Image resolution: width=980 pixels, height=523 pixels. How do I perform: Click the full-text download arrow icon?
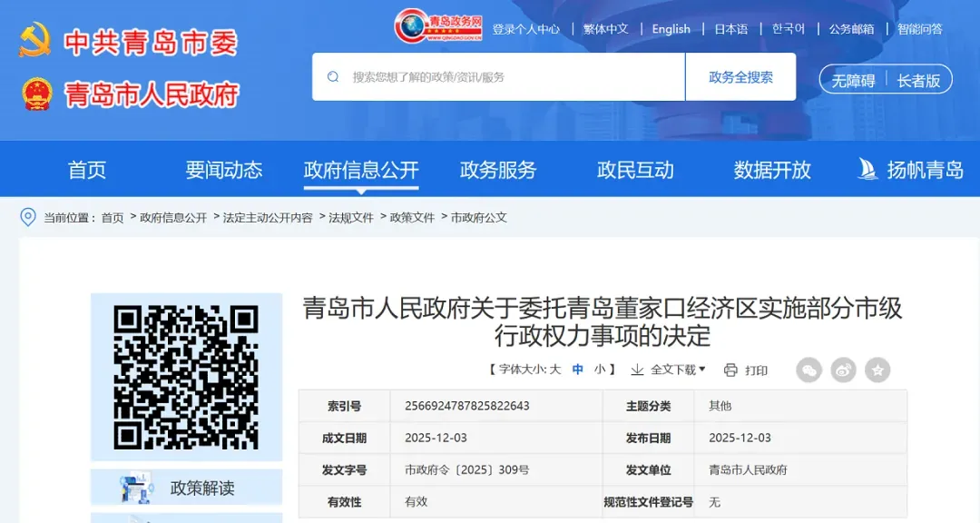click(x=637, y=370)
